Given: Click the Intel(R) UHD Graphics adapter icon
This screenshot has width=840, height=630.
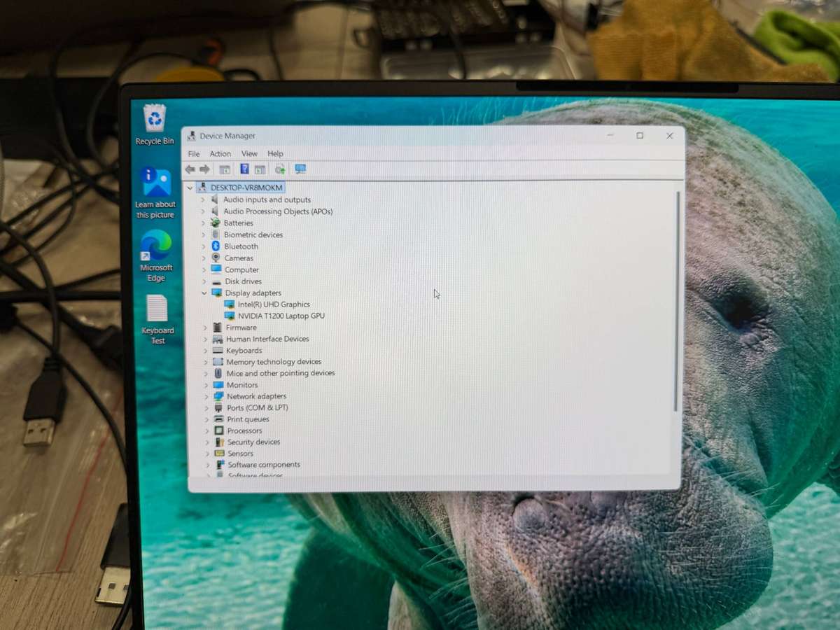Looking at the screenshot, I should click(230, 304).
